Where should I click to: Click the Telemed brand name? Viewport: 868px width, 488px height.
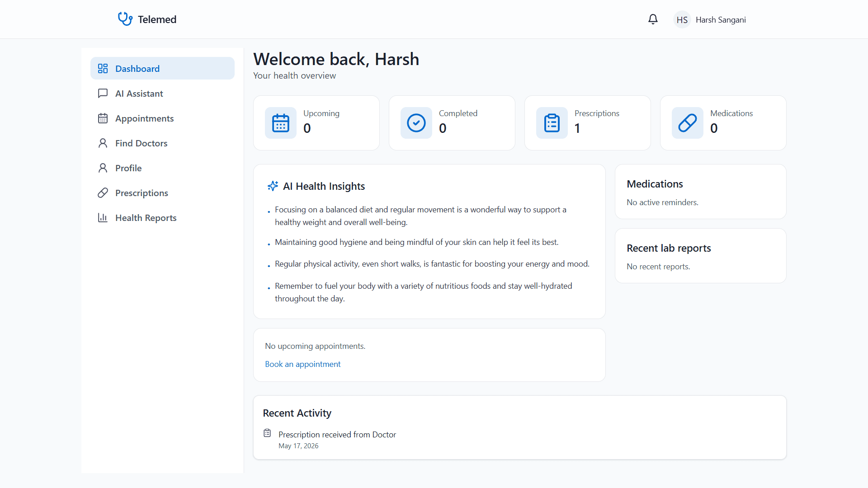(157, 19)
